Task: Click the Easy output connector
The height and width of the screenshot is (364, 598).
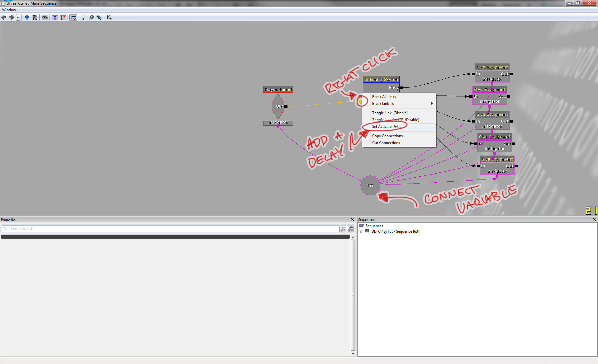Action: point(401,88)
